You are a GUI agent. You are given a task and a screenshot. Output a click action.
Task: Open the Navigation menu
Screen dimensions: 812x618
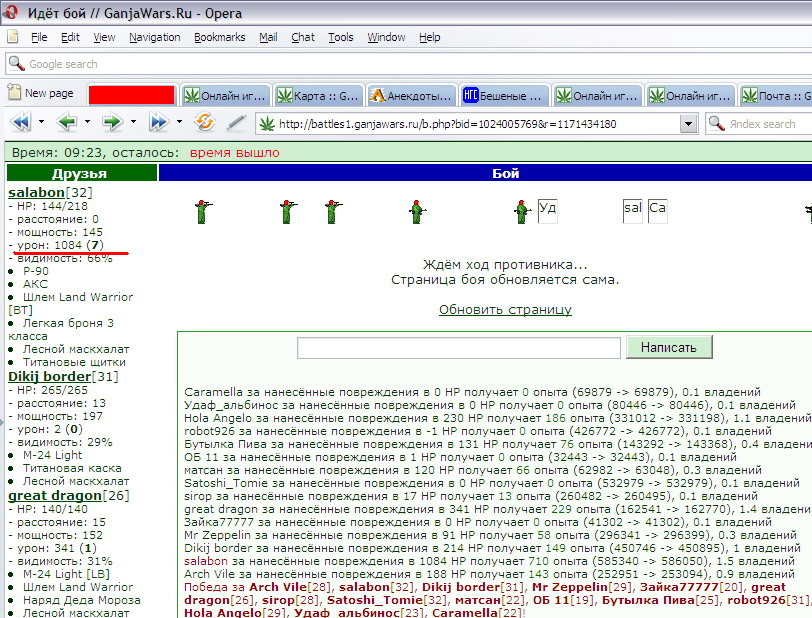point(154,37)
